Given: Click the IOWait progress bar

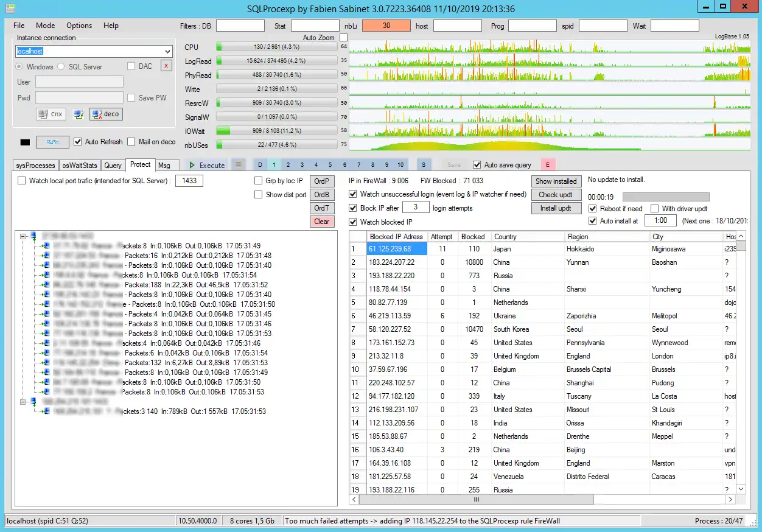Looking at the screenshot, I should pos(277,131).
